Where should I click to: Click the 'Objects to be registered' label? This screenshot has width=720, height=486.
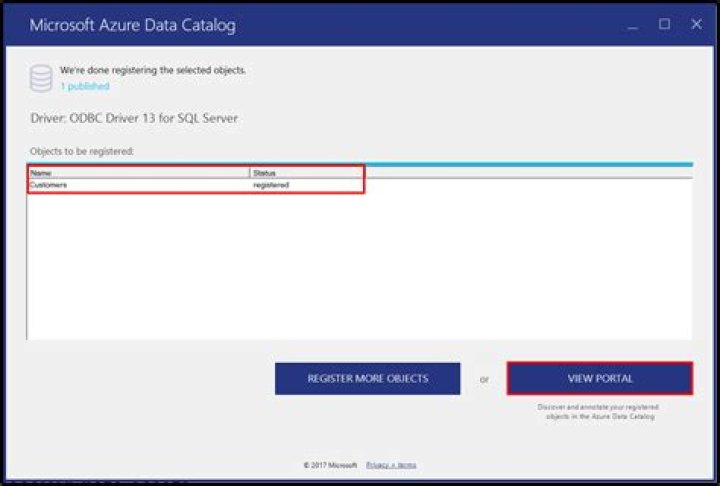click(82, 151)
